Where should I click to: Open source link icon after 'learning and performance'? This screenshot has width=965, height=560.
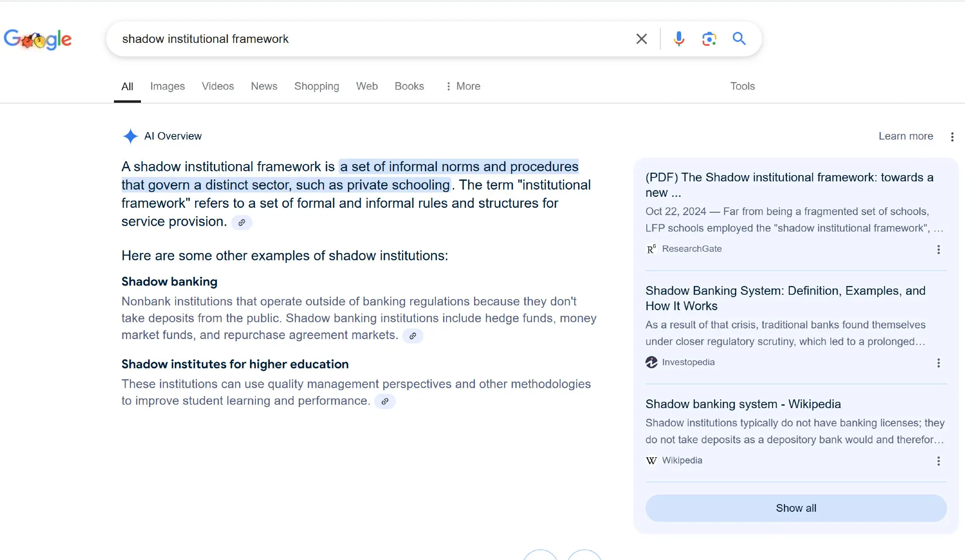click(x=385, y=401)
